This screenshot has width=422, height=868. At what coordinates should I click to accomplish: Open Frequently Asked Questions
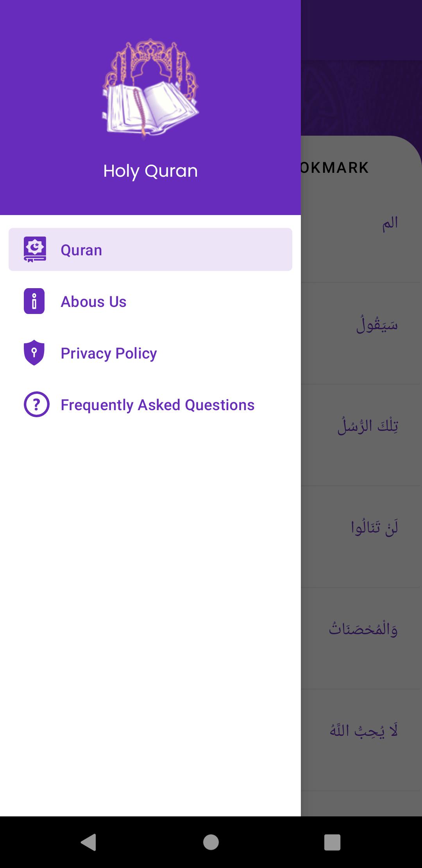click(x=150, y=404)
